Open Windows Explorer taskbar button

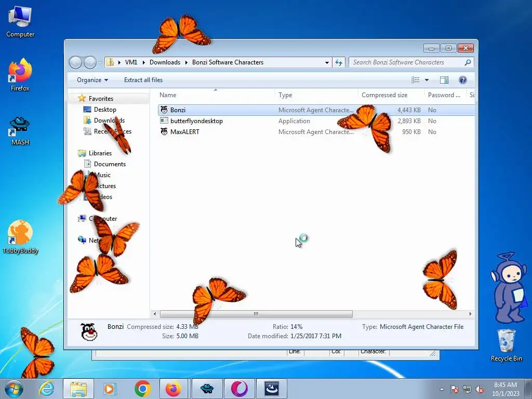(78, 389)
